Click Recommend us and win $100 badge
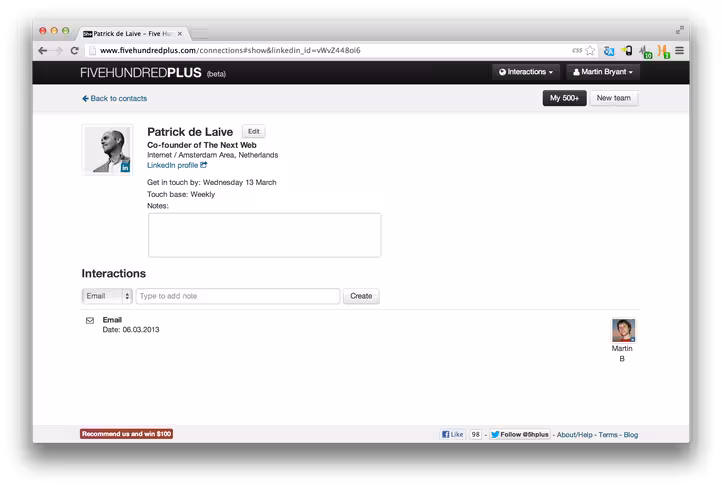The width and height of the screenshot is (722, 488). 127,434
